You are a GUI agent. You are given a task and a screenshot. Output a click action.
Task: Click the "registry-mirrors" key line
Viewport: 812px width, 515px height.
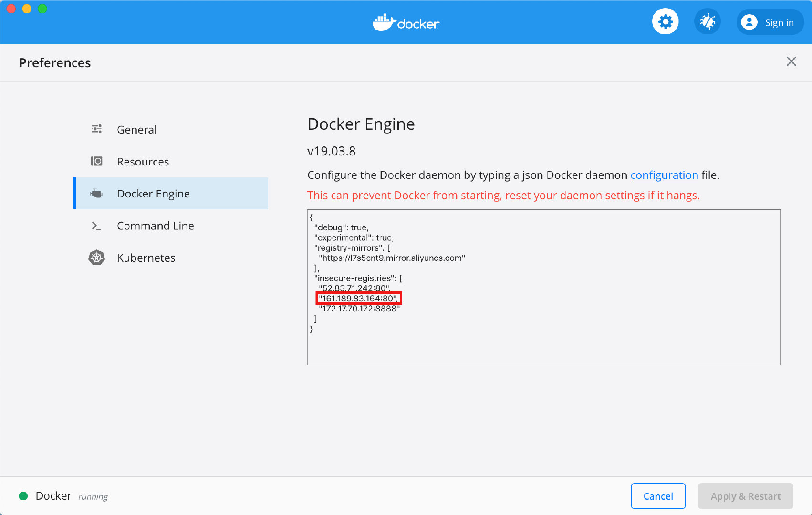352,248
